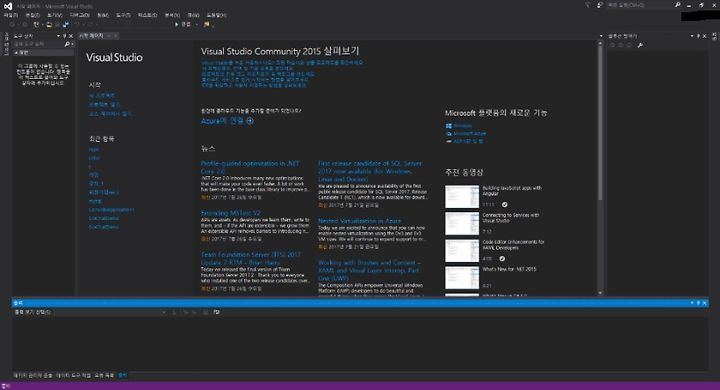Open 'First release candidate of SQL Server 2017' link
This screenshot has height=390, width=720.
coord(370,171)
